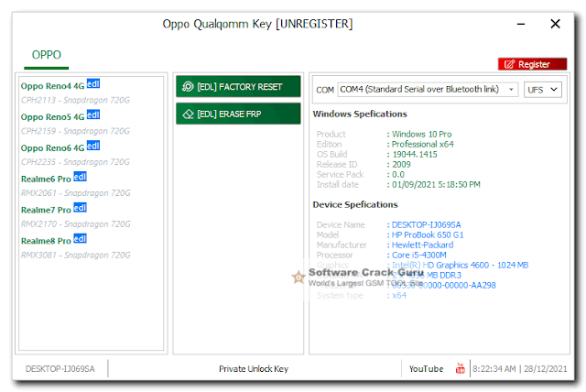Image resolution: width=586 pixels, height=392 pixels.
Task: Select Oppo Reno6 4G device
Action: tap(53, 148)
